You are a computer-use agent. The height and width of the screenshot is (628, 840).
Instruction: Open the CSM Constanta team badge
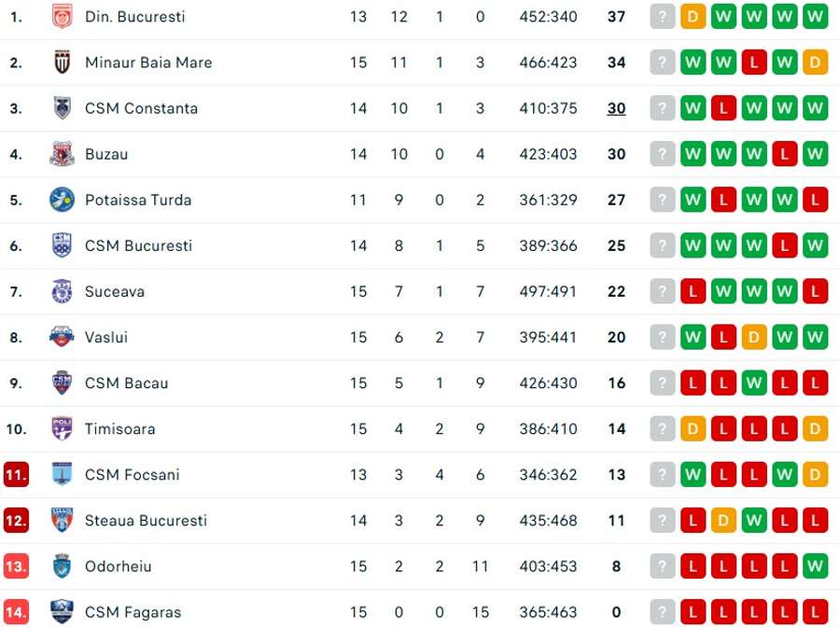click(63, 108)
